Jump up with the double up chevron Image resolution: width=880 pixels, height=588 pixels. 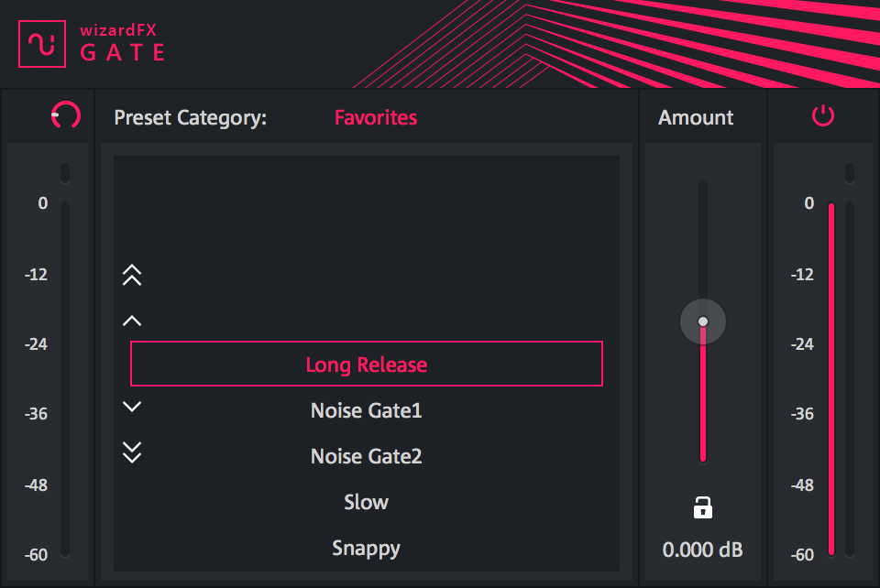tap(132, 275)
